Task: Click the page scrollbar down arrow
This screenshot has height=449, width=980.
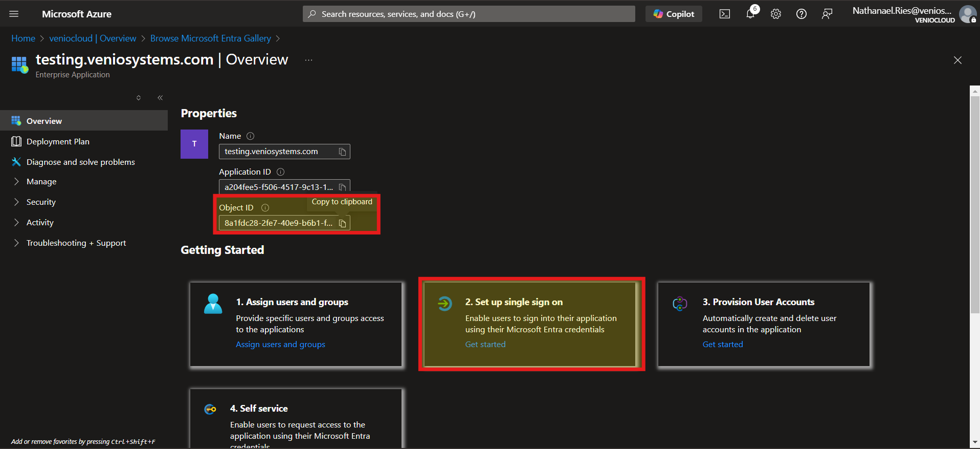Action: pos(975,442)
